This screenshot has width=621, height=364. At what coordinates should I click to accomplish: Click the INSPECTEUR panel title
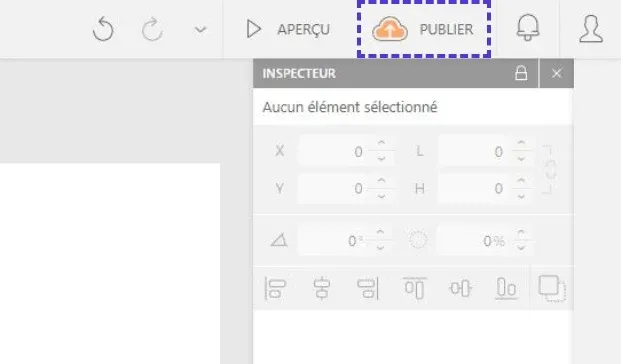(x=299, y=74)
